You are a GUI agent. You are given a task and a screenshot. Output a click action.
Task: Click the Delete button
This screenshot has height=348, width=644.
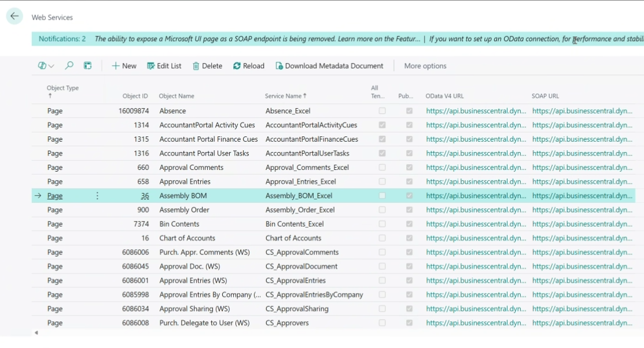tap(207, 66)
